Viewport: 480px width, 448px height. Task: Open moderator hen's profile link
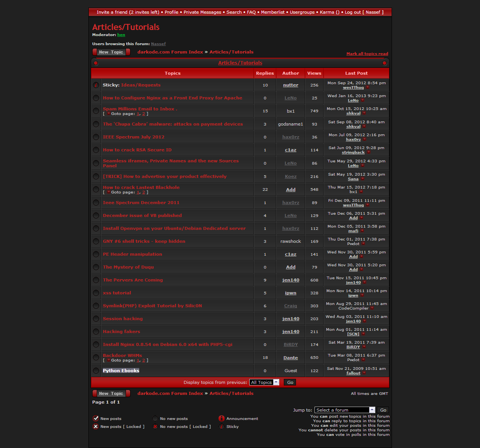click(121, 35)
